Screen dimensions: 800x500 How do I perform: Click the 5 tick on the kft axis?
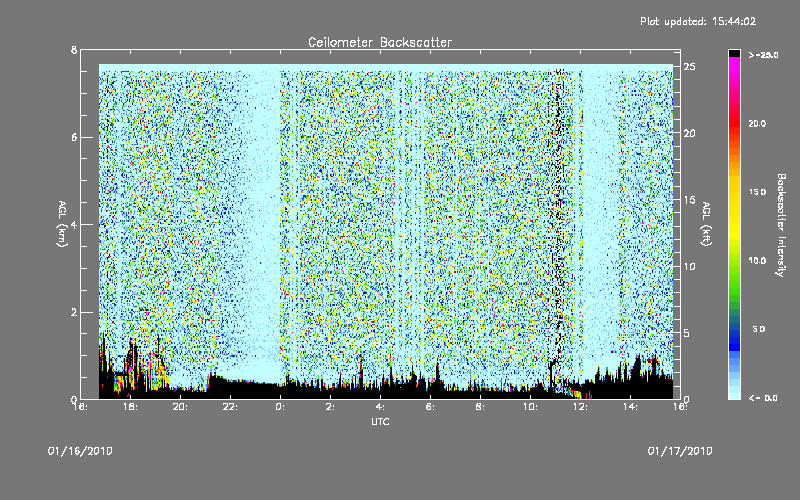[x=687, y=333]
